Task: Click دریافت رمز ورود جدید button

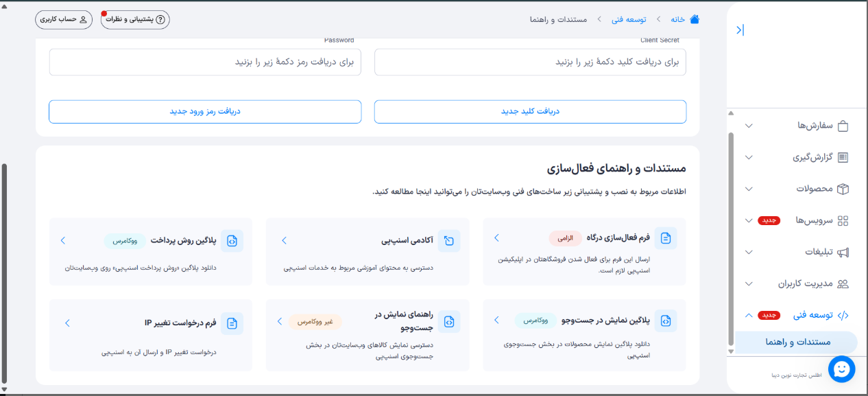Action: pos(205,111)
